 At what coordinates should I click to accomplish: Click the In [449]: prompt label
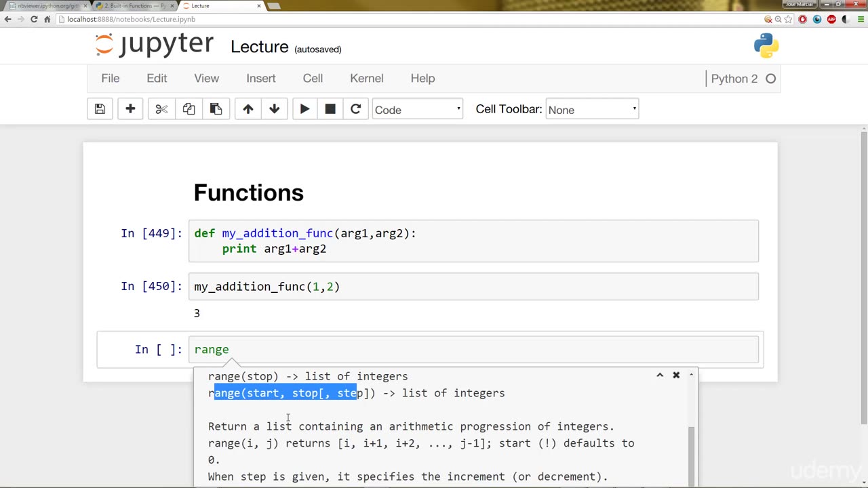pos(151,233)
